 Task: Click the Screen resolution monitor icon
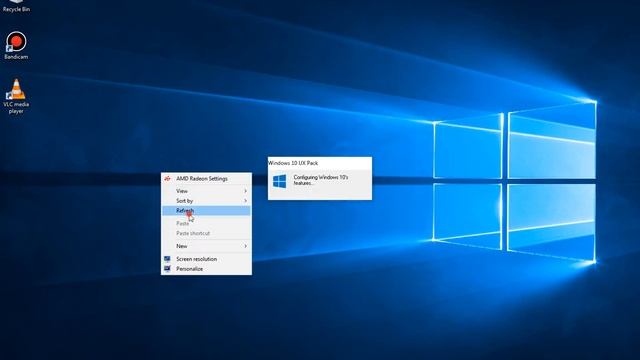point(167,259)
